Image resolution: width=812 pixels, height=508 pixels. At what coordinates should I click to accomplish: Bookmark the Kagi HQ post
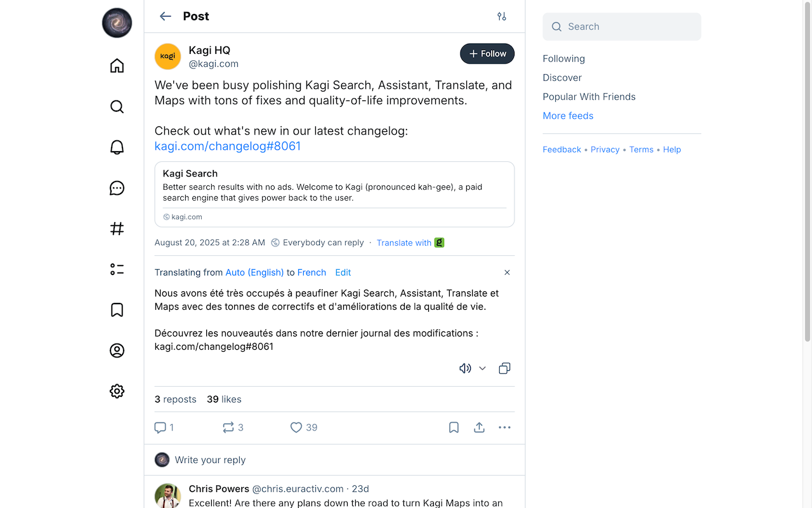click(x=454, y=427)
